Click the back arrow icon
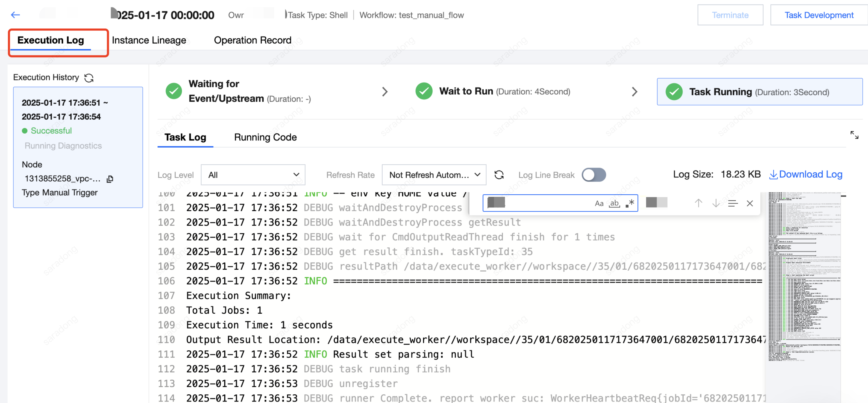This screenshot has width=868, height=403. pyautogui.click(x=15, y=15)
